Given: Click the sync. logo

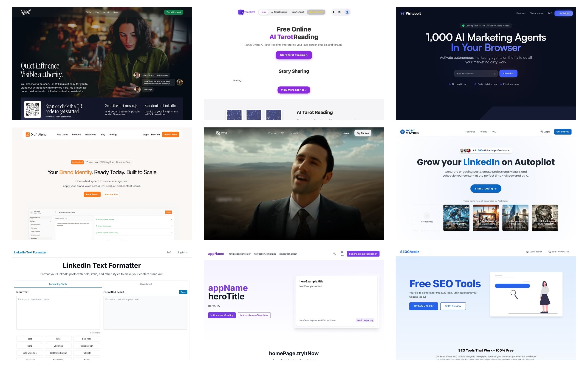Looking at the screenshot, I should [x=222, y=133].
